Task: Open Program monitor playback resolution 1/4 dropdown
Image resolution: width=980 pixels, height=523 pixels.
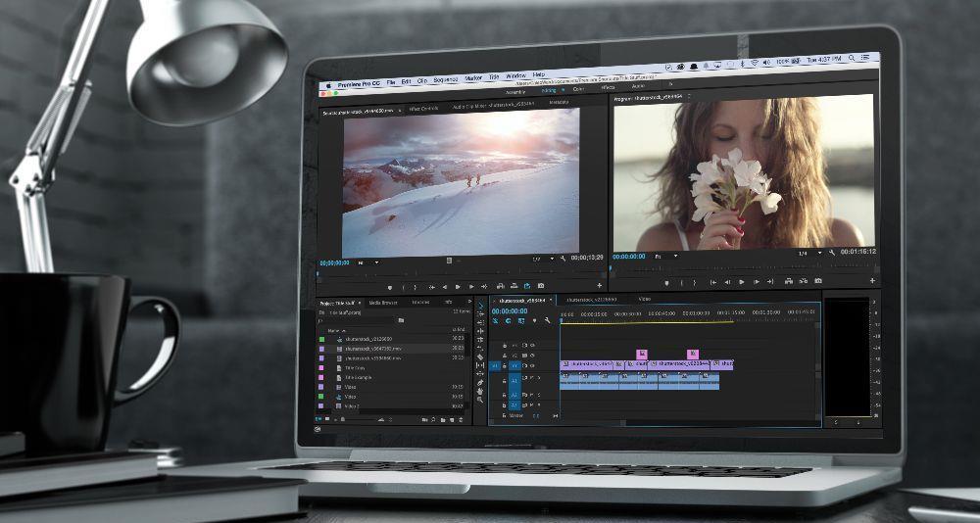Action: pyautogui.click(x=810, y=253)
